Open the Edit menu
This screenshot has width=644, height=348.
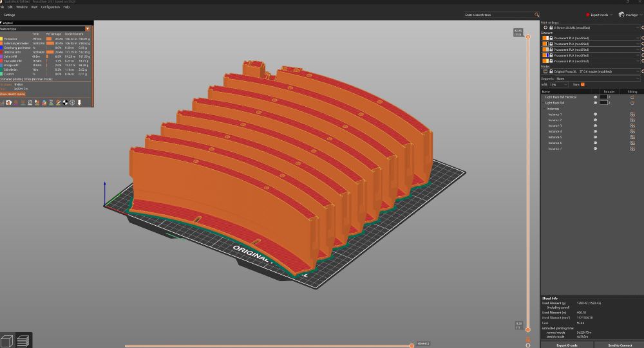10,7
